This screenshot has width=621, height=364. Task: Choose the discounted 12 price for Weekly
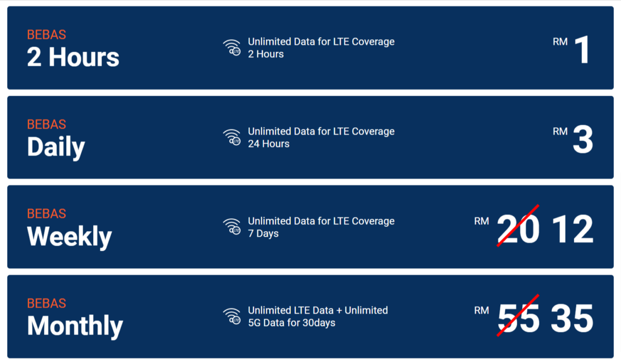point(572,230)
